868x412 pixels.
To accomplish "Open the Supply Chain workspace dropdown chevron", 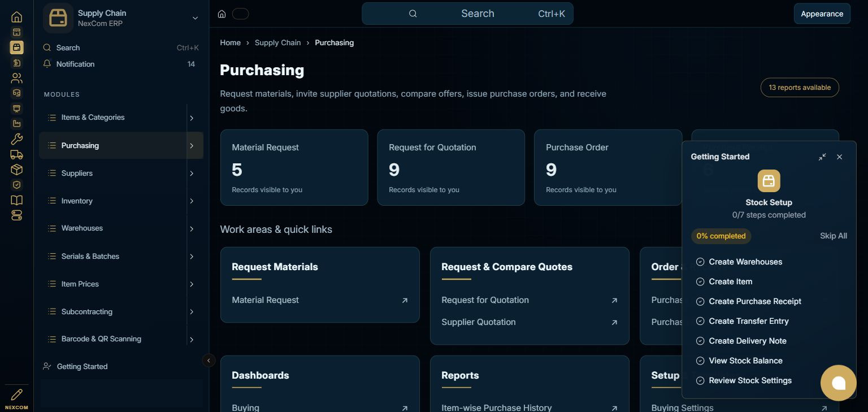I will [195, 18].
